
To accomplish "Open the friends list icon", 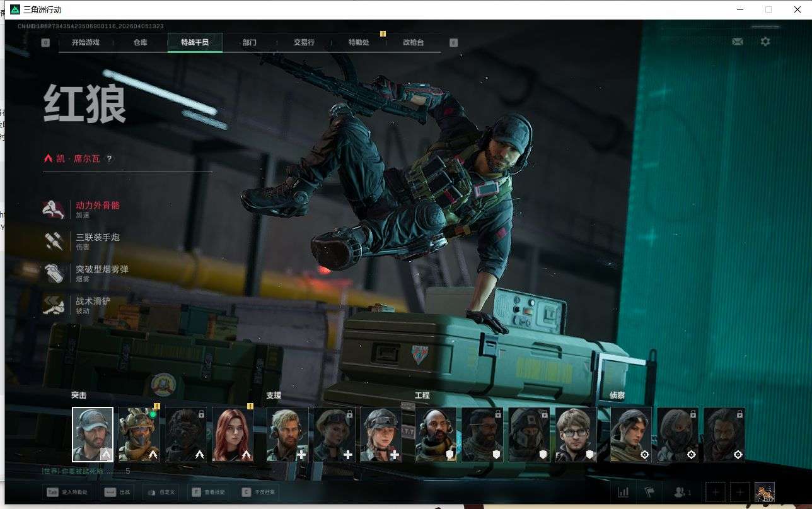I will click(x=682, y=492).
